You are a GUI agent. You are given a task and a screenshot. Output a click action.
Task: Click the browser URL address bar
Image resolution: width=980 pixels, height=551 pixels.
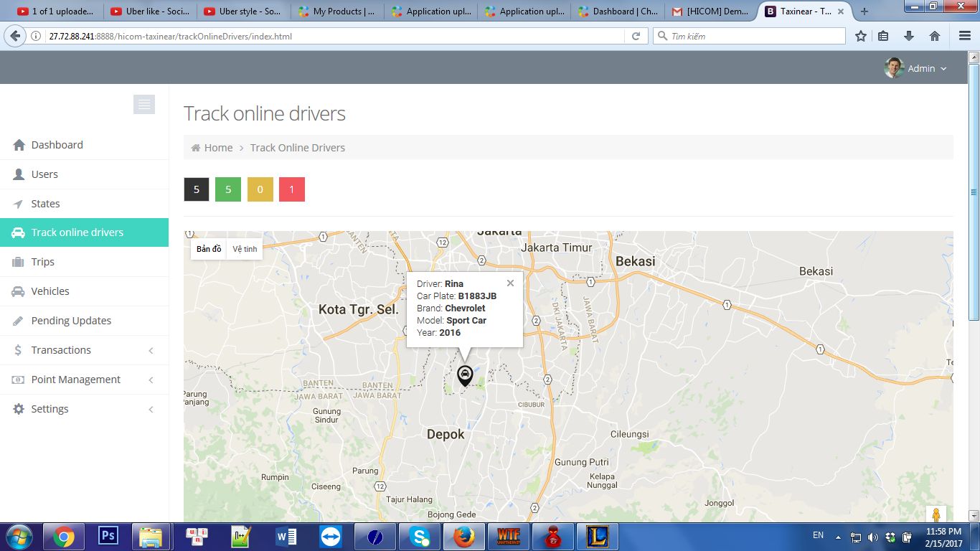coord(334,36)
